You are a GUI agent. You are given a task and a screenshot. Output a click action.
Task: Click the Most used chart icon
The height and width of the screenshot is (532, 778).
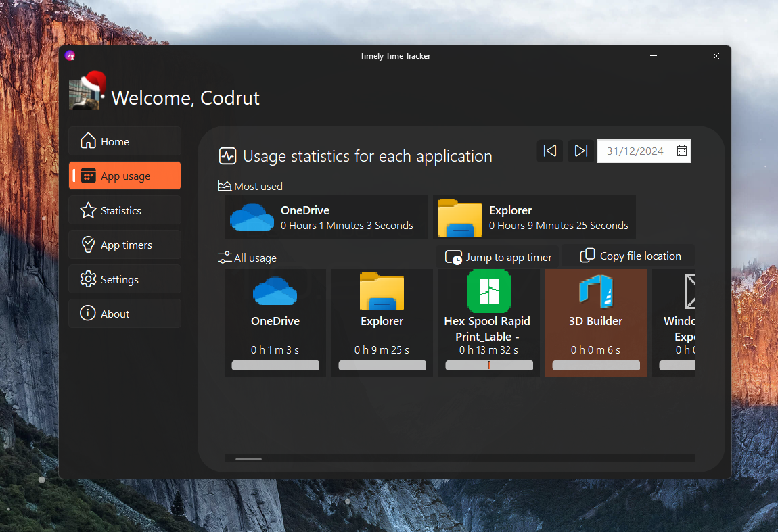click(225, 186)
